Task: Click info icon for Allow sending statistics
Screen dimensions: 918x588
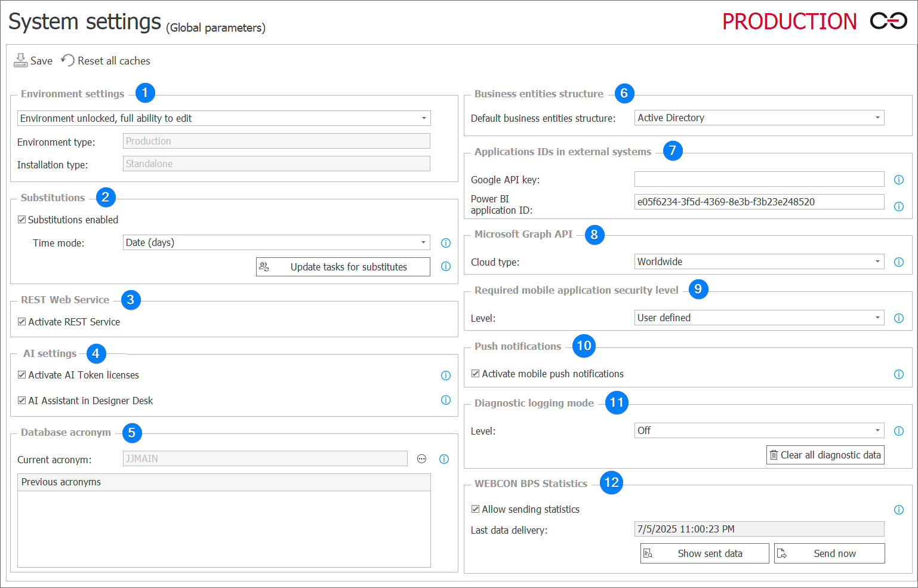Action: point(898,510)
